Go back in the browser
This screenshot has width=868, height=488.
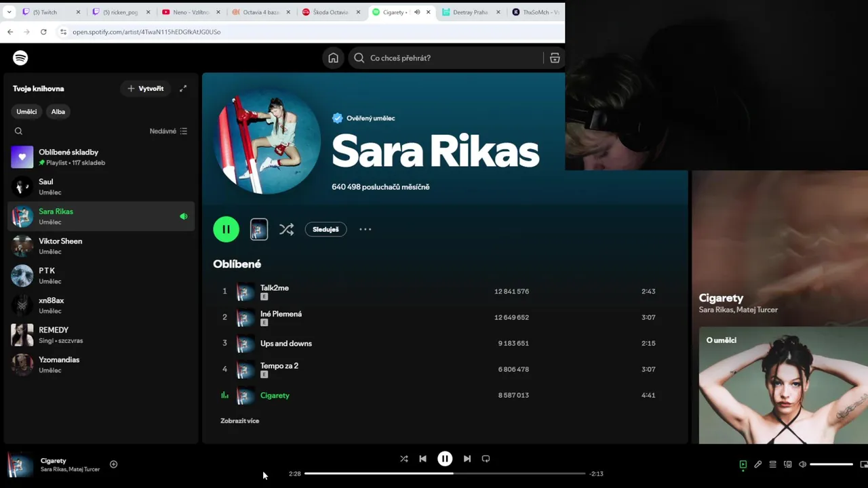pos(10,32)
